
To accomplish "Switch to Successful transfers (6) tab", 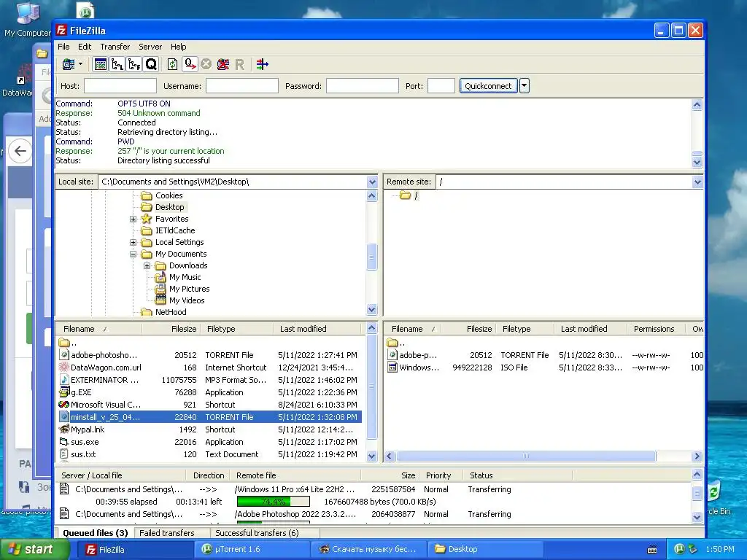I will pos(257,533).
